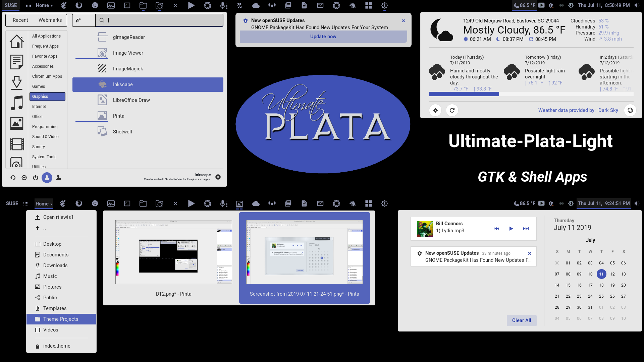Click the search field in application menu
The width and height of the screenshot is (644, 362).
point(159,20)
